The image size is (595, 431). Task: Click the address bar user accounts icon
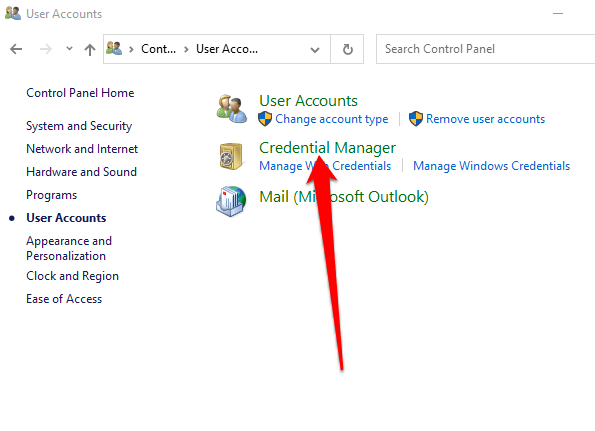click(x=114, y=49)
